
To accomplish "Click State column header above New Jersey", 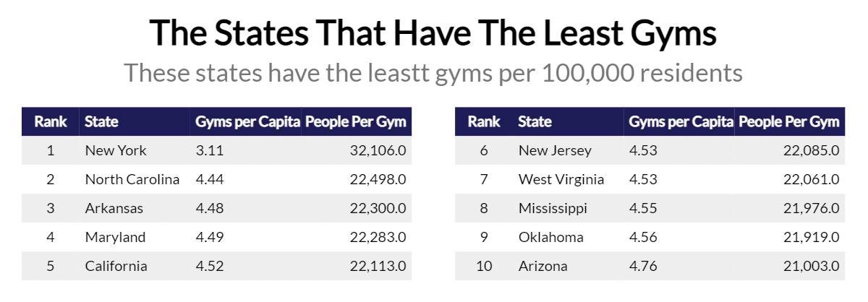I will [x=535, y=122].
